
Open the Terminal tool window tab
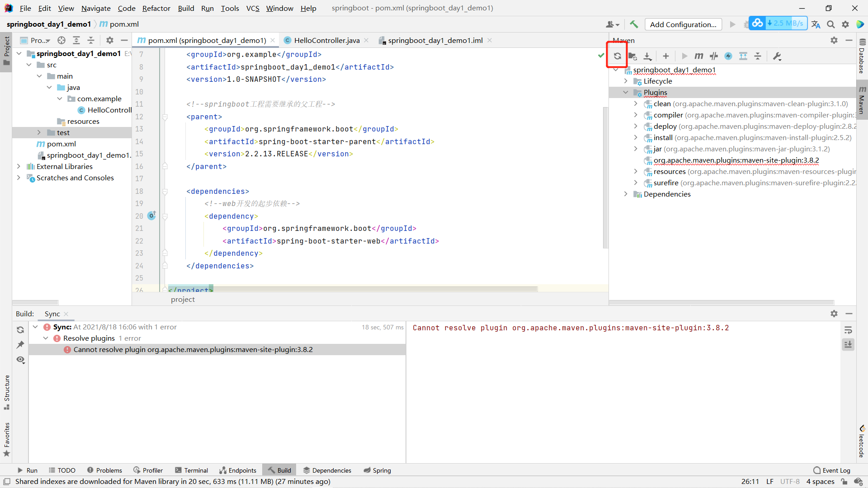[191, 470]
